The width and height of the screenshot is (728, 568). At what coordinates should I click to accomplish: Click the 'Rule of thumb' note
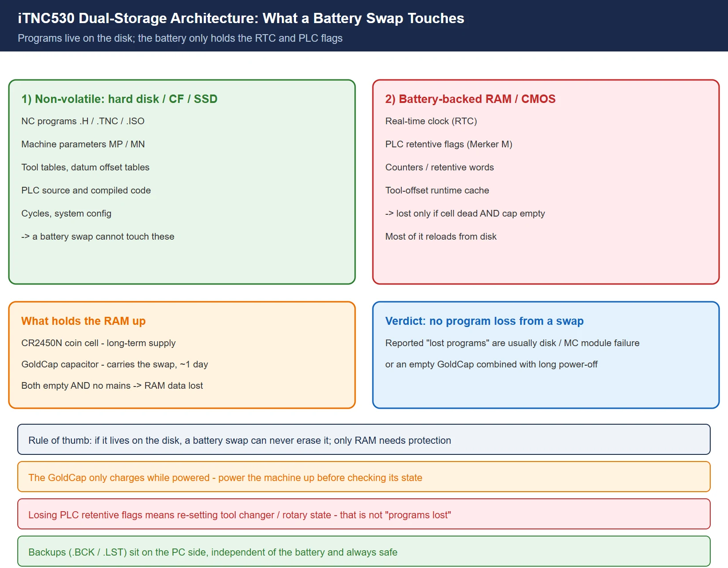364,439
